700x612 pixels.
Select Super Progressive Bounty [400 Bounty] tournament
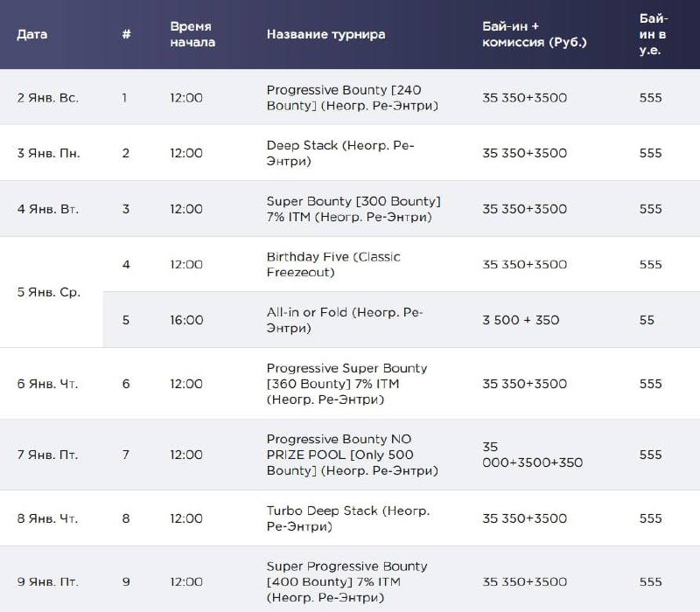point(347,581)
